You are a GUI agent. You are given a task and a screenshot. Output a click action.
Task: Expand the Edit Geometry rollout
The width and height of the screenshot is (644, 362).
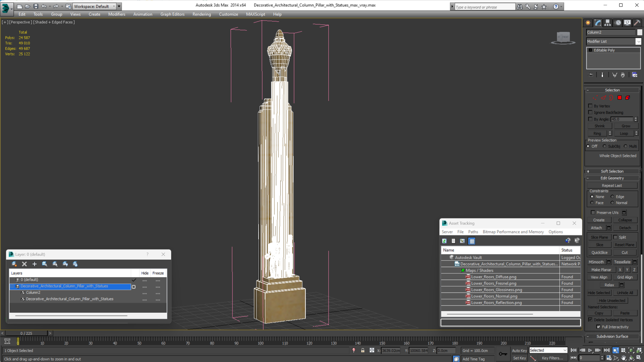612,178
